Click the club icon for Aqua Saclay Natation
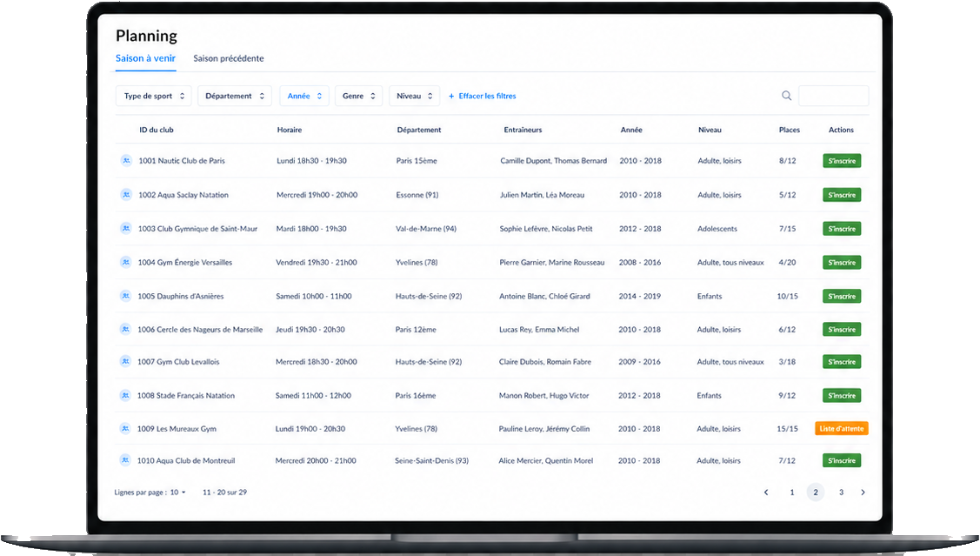The width and height of the screenshot is (980, 556). [126, 195]
